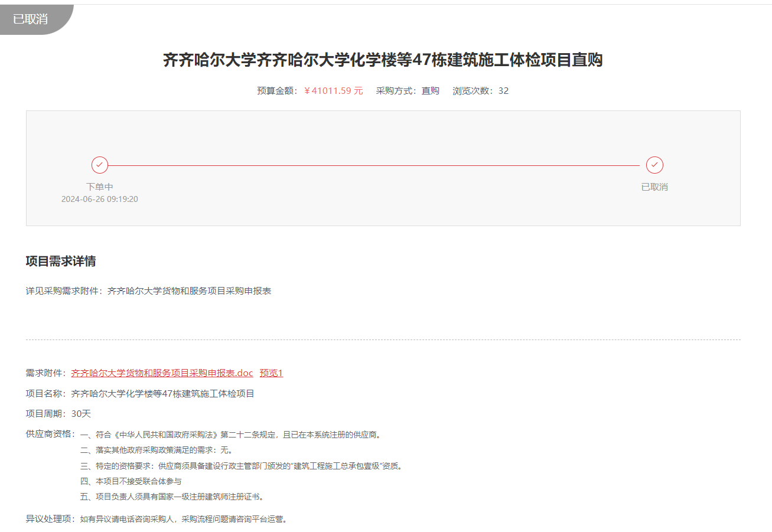The width and height of the screenshot is (772, 532).
Task: Open the 齐齐哈尔大学货物和服务项目采购申报表.doc attachment link
Action: 162,373
